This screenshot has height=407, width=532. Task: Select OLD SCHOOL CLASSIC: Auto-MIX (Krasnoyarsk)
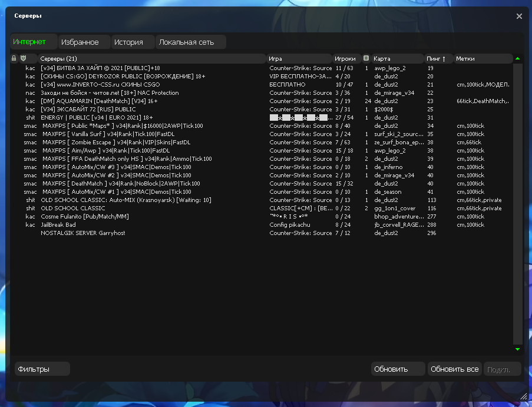pyautogui.click(x=261, y=200)
